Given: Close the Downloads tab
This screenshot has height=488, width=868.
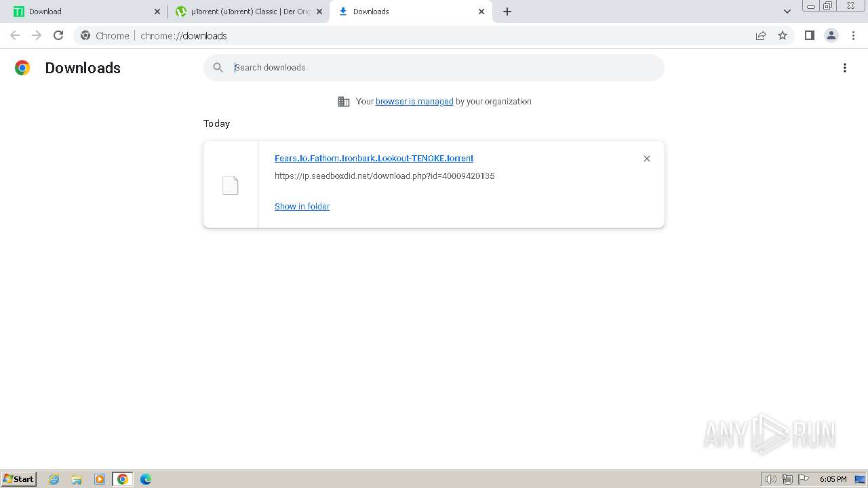Looking at the screenshot, I should (x=481, y=12).
